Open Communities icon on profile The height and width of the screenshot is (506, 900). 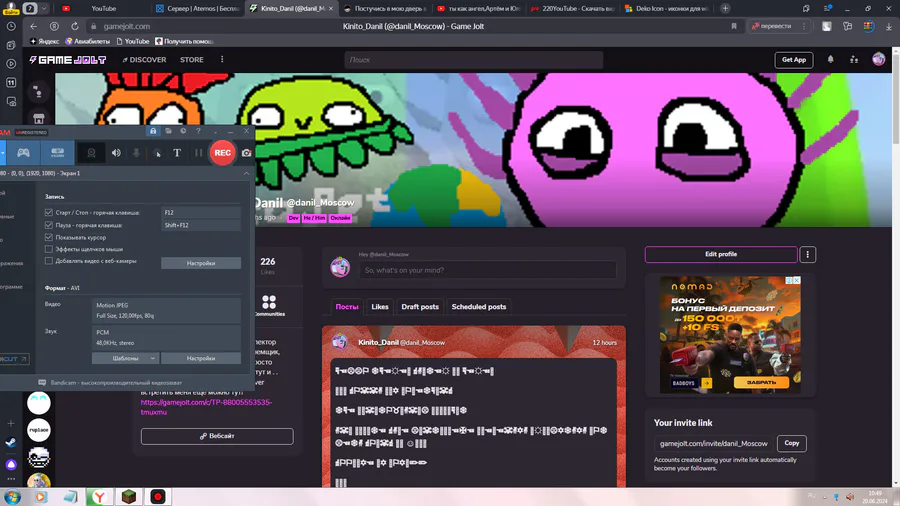(269, 305)
